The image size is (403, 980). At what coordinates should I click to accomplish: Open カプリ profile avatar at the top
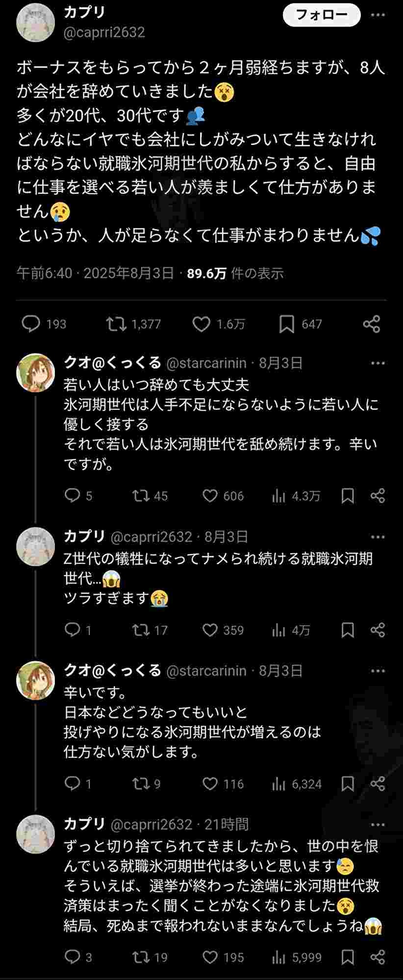(x=35, y=23)
